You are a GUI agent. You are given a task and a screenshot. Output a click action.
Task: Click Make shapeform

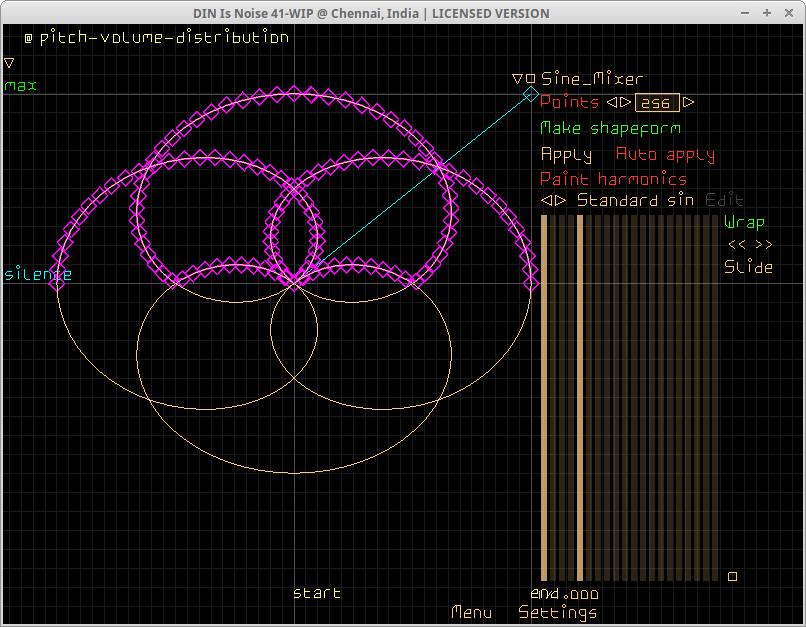[x=610, y=128]
